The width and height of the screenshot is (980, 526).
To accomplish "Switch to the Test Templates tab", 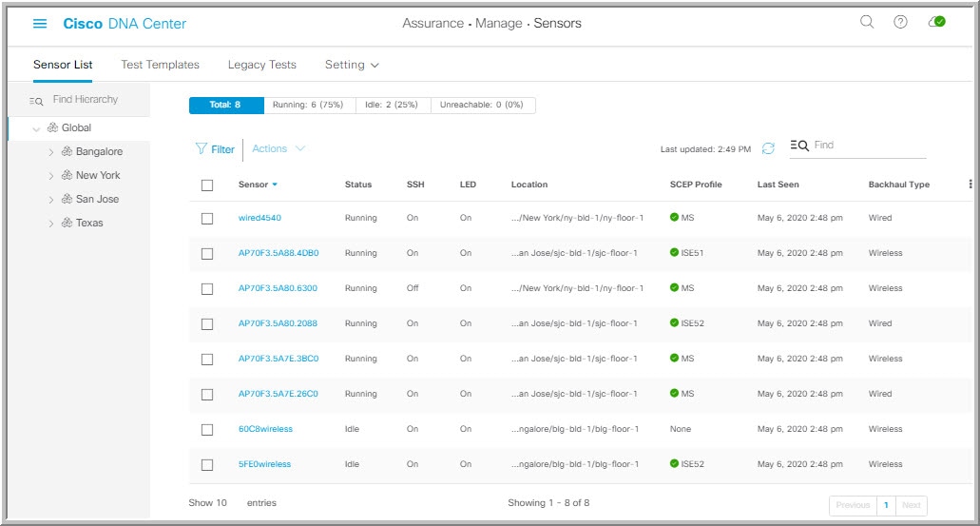I will (x=160, y=65).
